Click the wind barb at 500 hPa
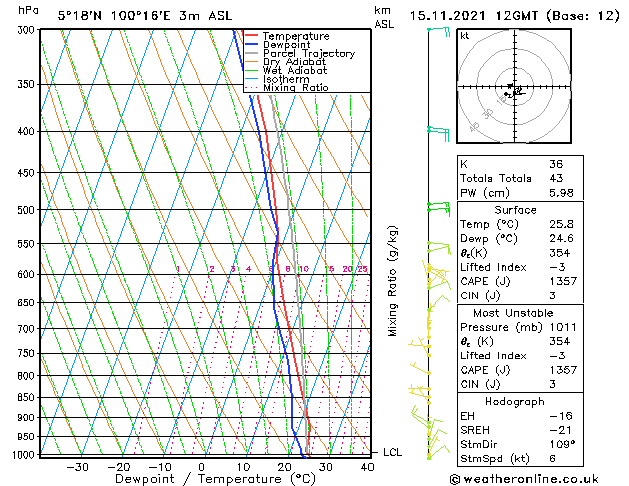Screen dimensions: 629x486 click(x=439, y=209)
